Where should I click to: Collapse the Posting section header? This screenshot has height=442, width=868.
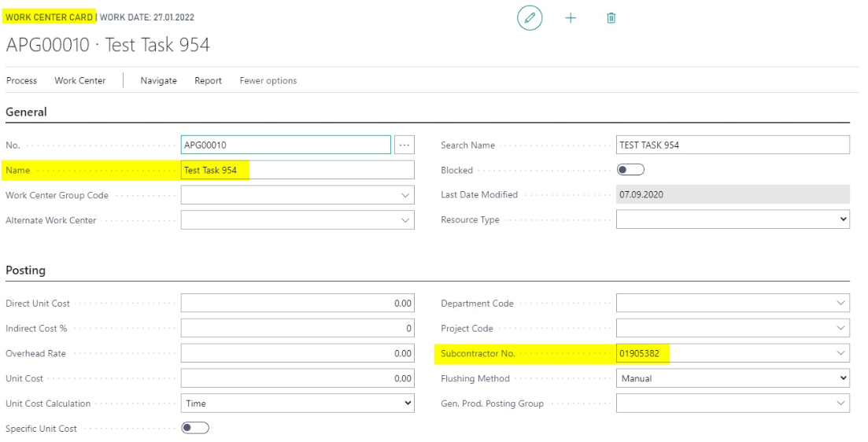[x=25, y=270]
